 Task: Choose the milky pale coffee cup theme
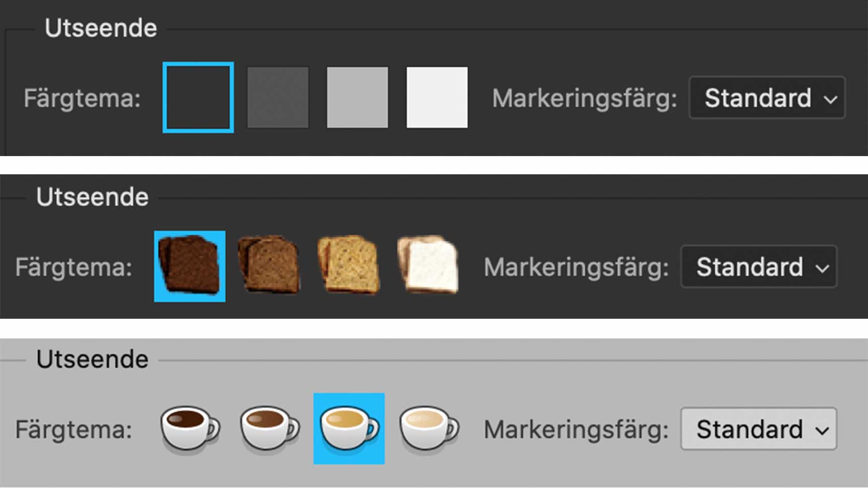429,428
